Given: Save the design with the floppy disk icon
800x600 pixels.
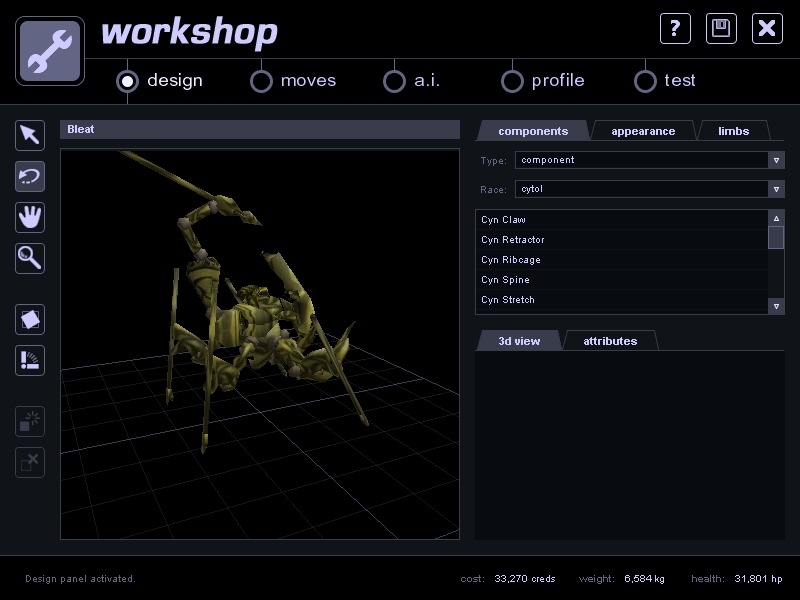Looking at the screenshot, I should coord(721,28).
